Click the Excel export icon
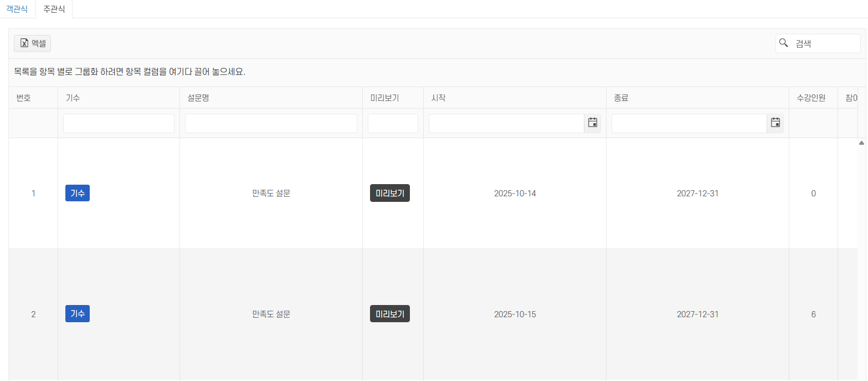 [x=24, y=43]
